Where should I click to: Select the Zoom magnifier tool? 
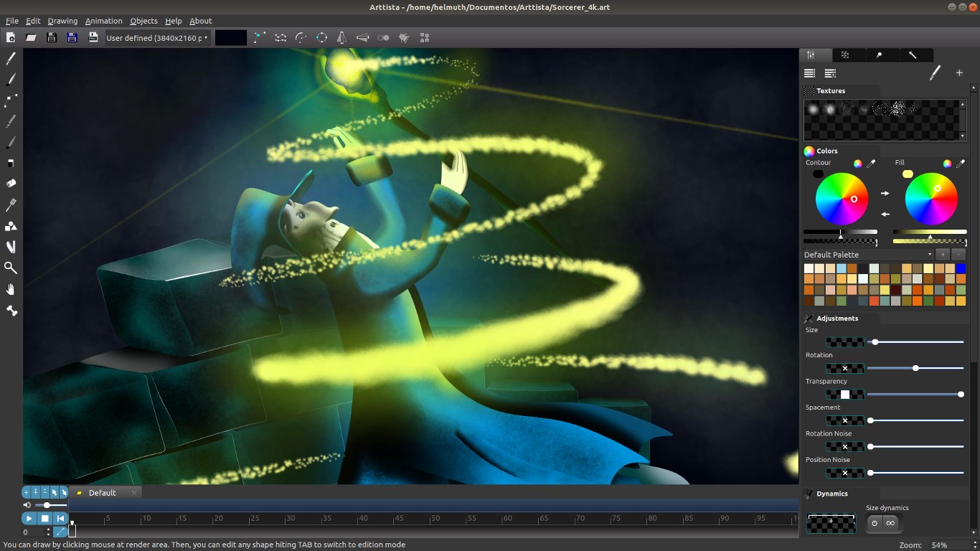click(10, 268)
